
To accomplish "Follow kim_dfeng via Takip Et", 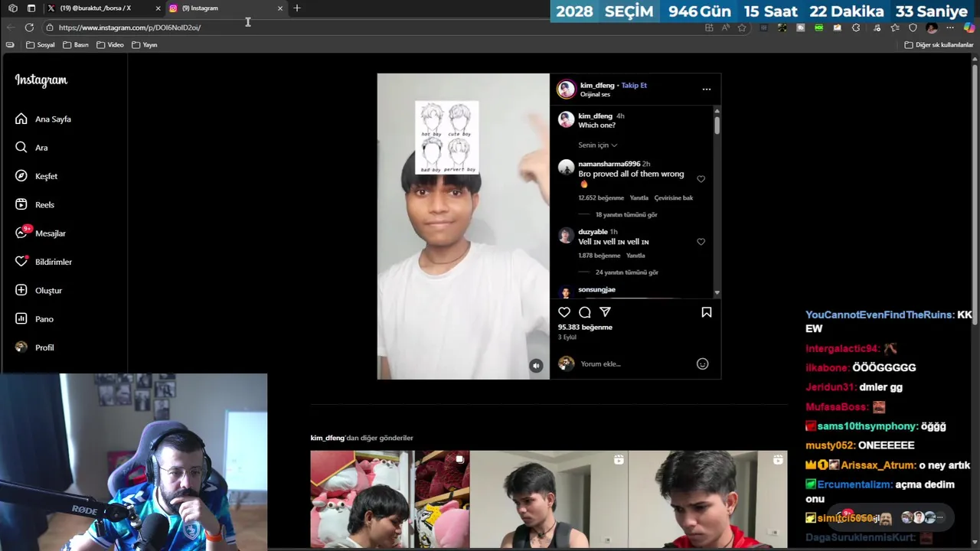I will (x=634, y=86).
